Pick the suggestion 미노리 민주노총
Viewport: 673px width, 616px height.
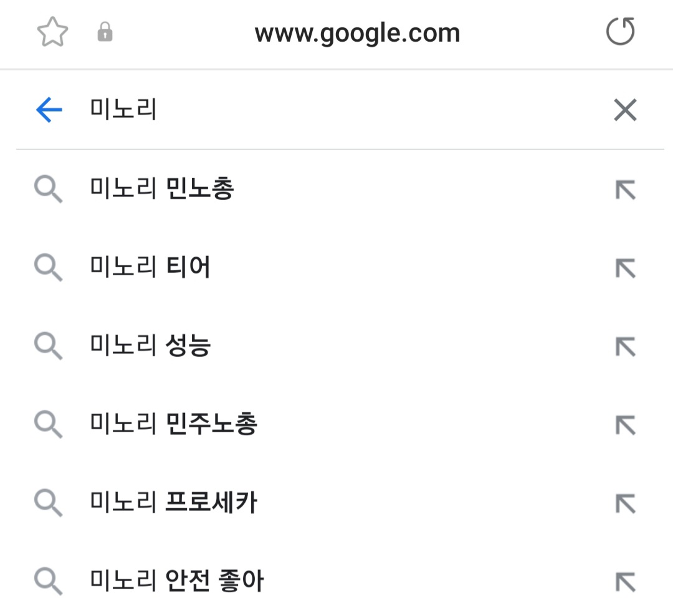pos(174,425)
